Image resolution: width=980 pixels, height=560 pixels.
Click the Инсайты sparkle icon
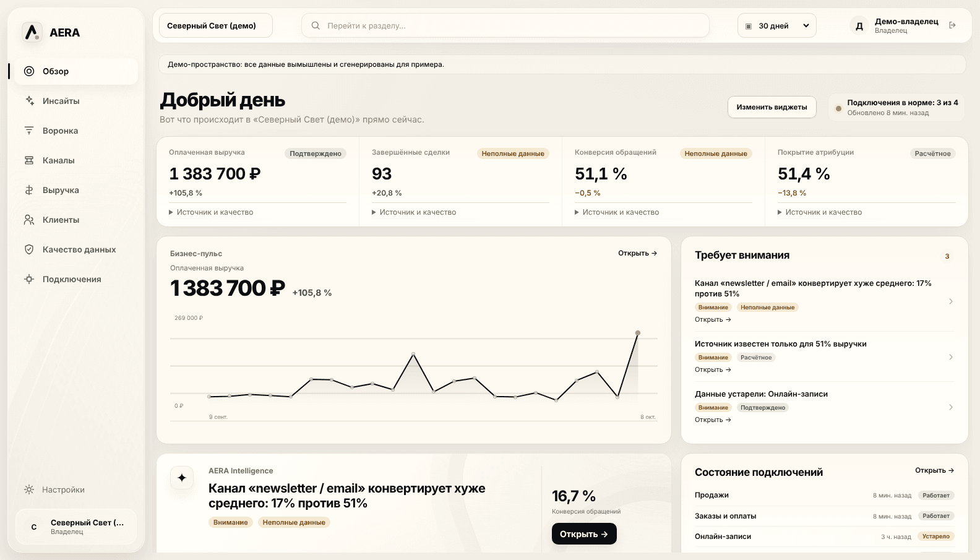29,101
